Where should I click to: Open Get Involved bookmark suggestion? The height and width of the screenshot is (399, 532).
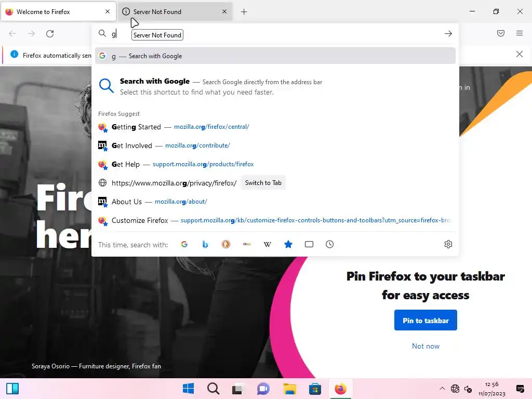pyautogui.click(x=275, y=145)
